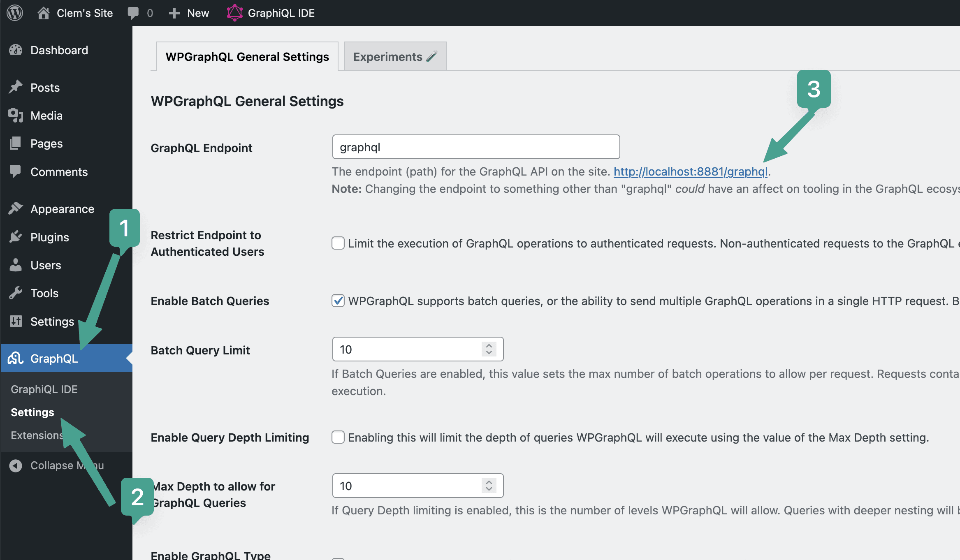
Task: Click the Batch Query Limit stepper arrows
Action: (x=489, y=349)
